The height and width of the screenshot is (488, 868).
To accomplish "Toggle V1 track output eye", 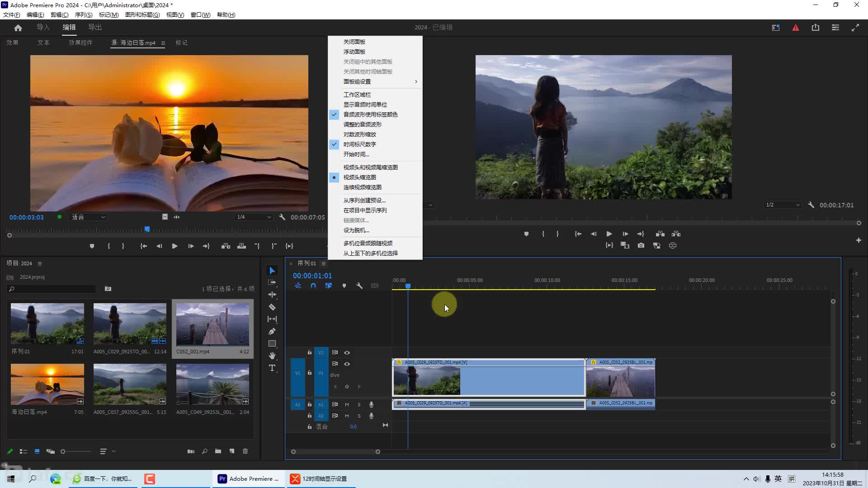I will coord(347,364).
